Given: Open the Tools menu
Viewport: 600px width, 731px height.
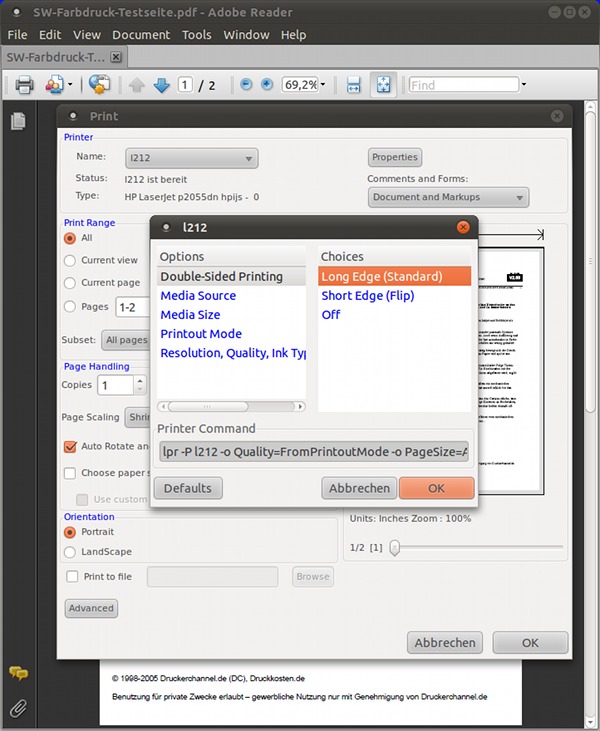Looking at the screenshot, I should coord(197,35).
